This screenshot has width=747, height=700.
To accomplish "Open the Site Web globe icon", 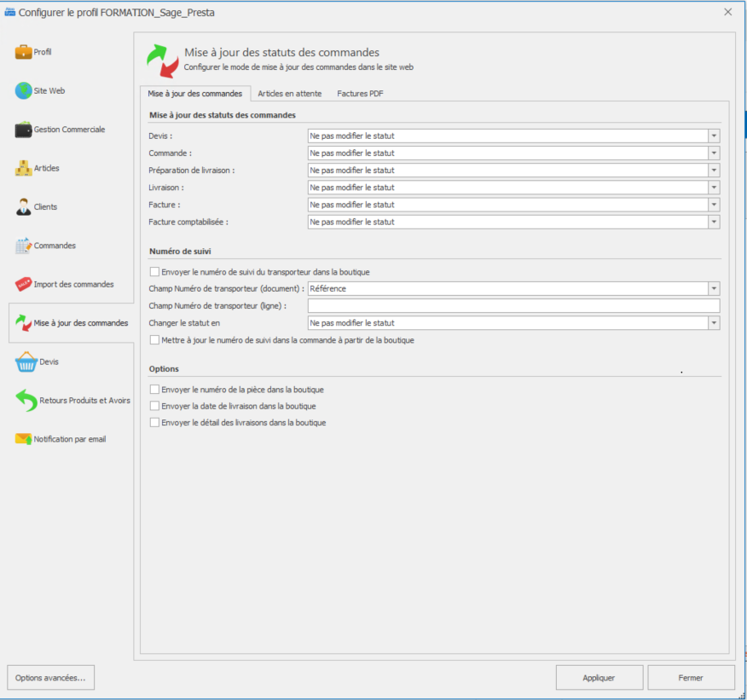I will [23, 91].
